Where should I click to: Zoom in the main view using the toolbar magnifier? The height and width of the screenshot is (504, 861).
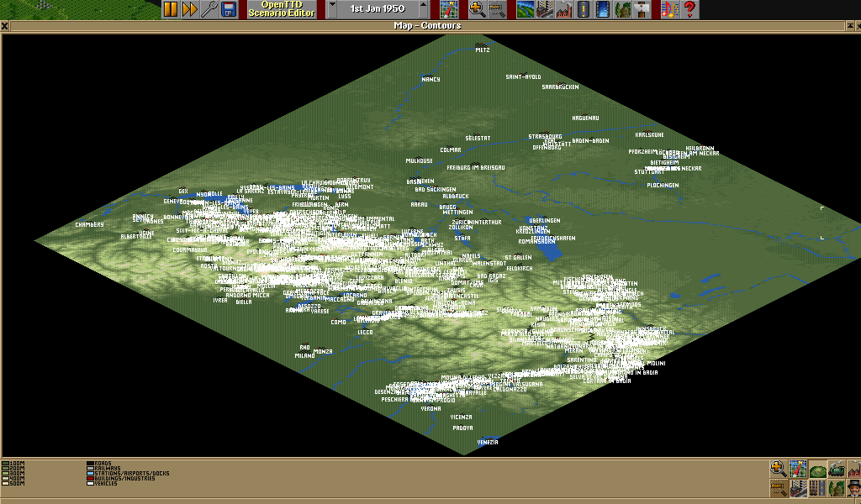[x=478, y=9]
